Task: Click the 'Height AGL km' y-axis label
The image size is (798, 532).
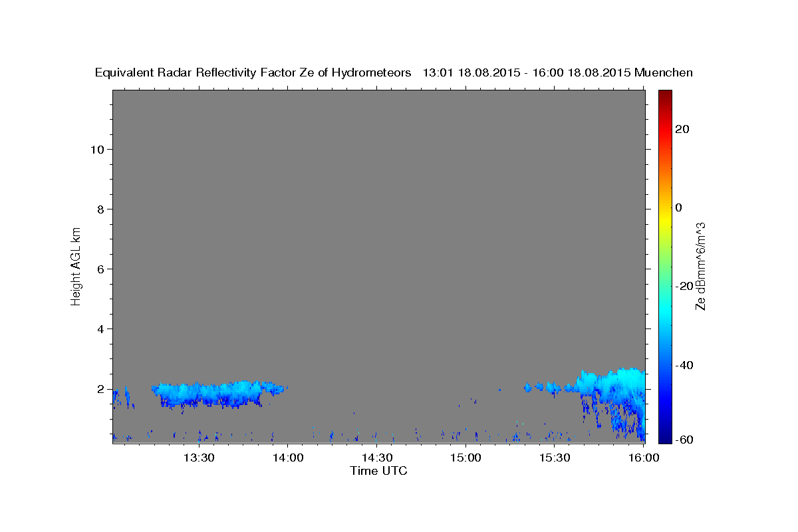Action: pos(76,265)
